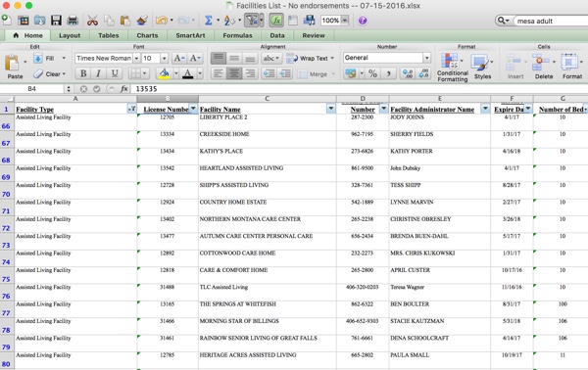Switch to the Charts ribbon tab

[x=147, y=35]
